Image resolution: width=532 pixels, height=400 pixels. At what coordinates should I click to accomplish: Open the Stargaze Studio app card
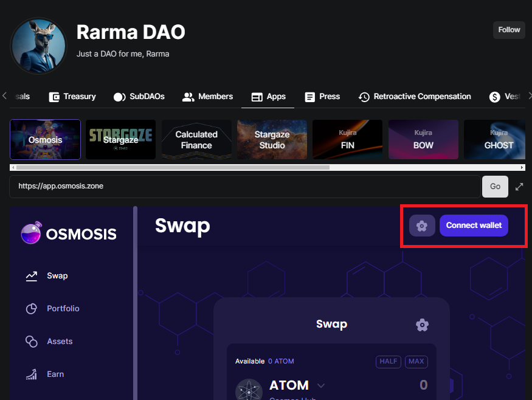click(x=272, y=139)
